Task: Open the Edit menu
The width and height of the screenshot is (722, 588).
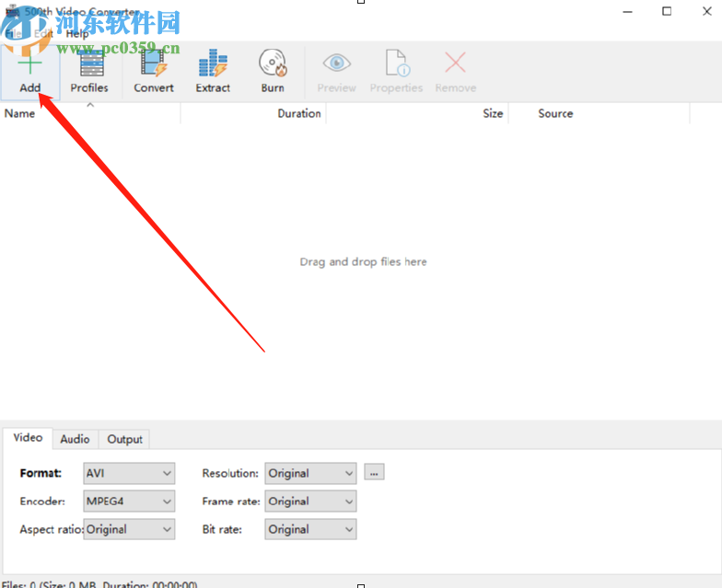Action: (x=43, y=33)
